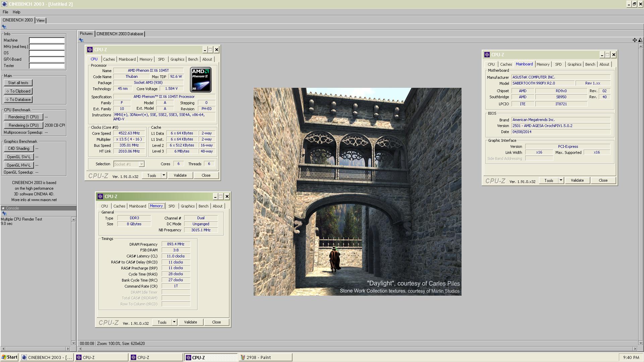Open the Graphics tab in the CPU-Z Mainboard window
Viewport: 644px width, 362px height.
point(574,64)
